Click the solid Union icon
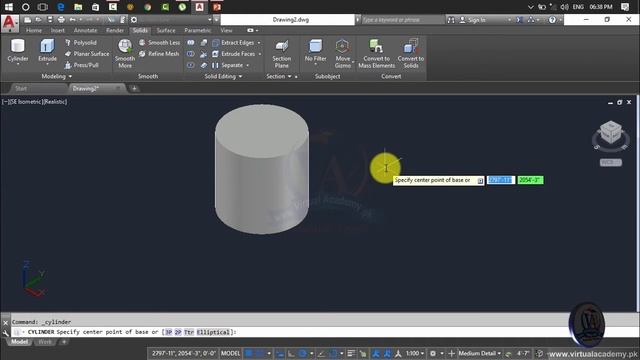This screenshot has height=360, width=640. point(191,42)
